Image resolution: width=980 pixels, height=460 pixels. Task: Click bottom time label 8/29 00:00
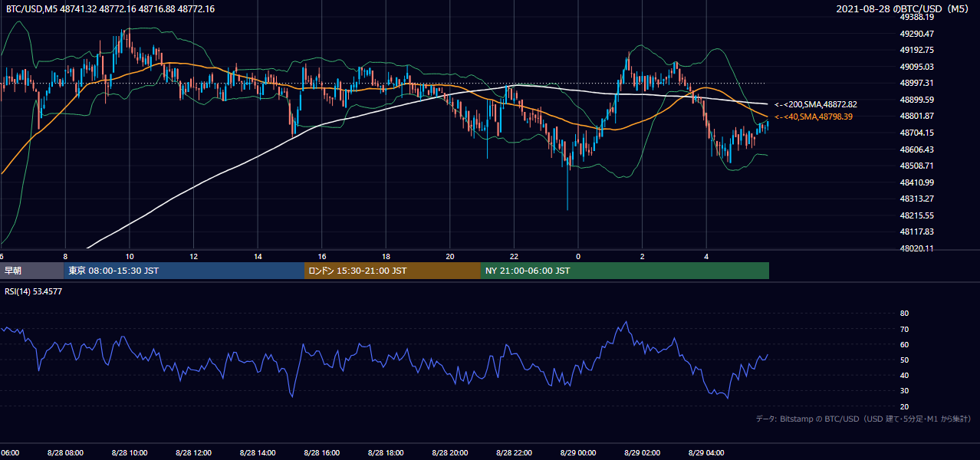tap(578, 452)
